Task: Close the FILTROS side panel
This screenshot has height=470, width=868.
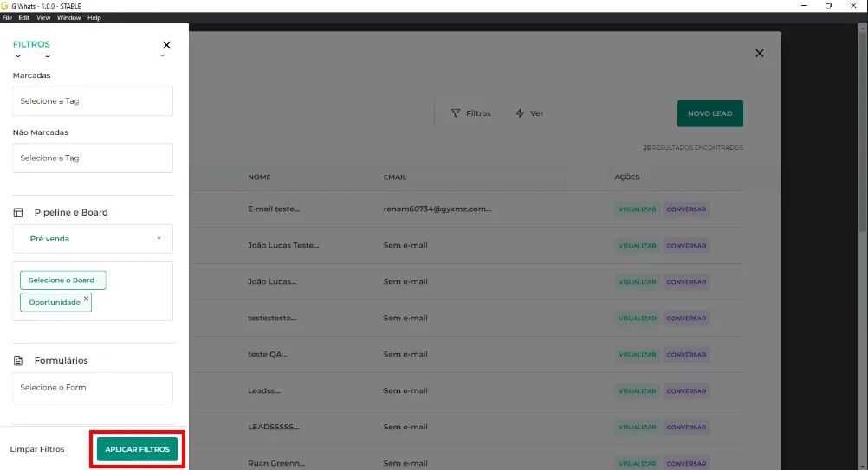Action: pyautogui.click(x=166, y=45)
